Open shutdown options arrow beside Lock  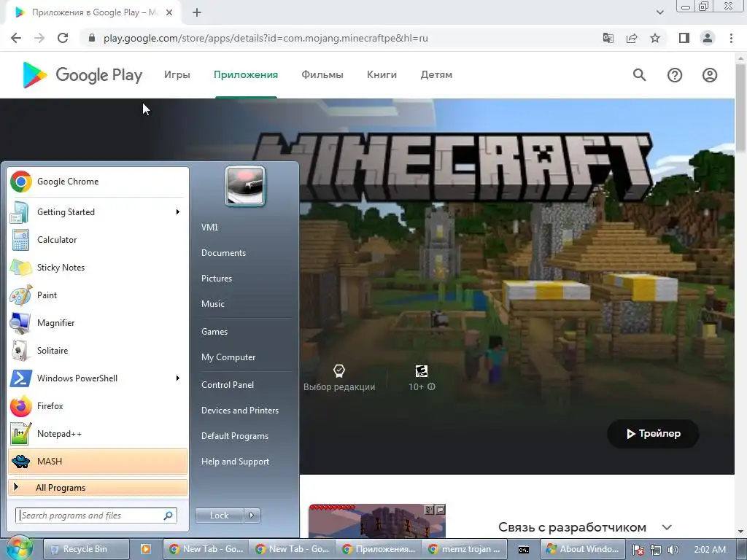point(252,516)
